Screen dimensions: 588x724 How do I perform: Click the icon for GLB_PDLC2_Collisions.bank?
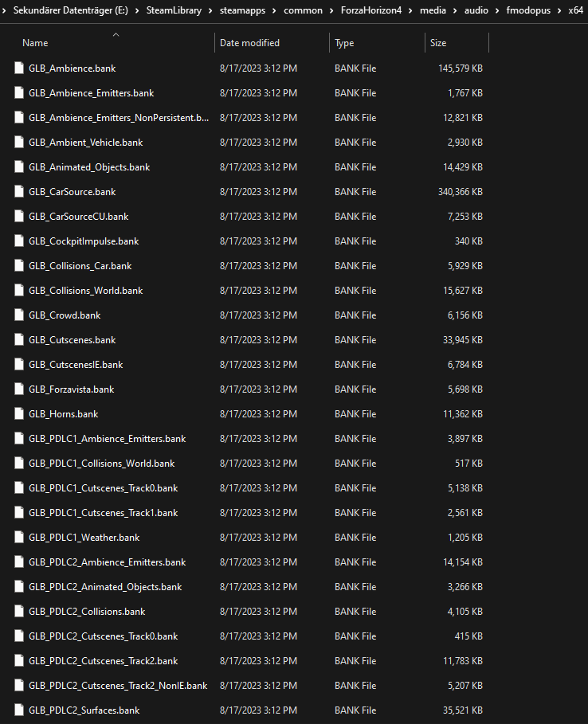click(19, 612)
